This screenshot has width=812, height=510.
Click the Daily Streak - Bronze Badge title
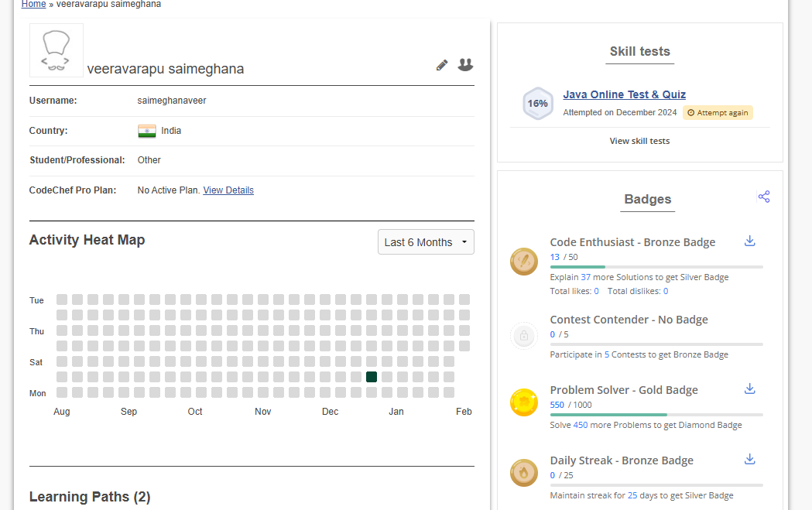[x=622, y=460]
